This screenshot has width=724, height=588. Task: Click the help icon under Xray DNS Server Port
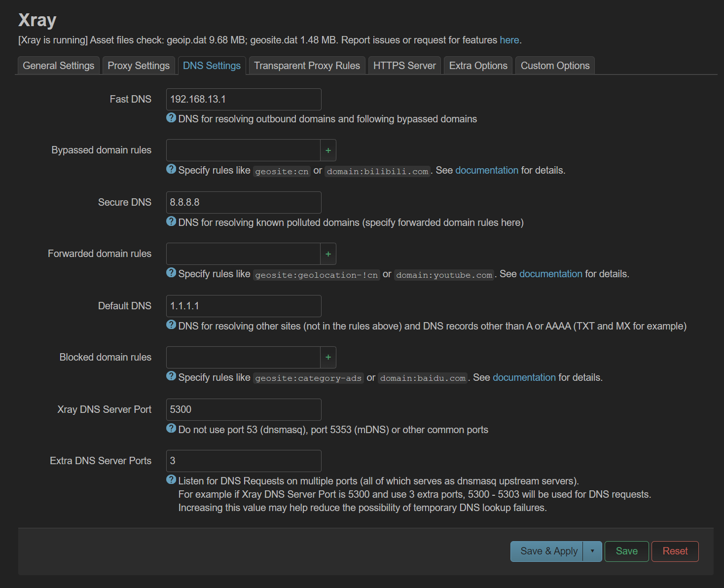(x=171, y=428)
